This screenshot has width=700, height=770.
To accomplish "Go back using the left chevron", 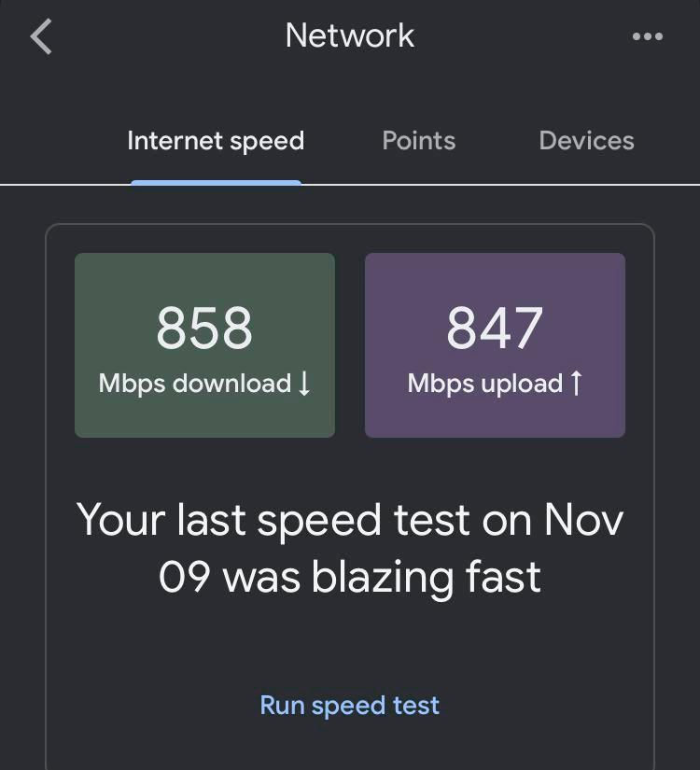I will [x=41, y=36].
